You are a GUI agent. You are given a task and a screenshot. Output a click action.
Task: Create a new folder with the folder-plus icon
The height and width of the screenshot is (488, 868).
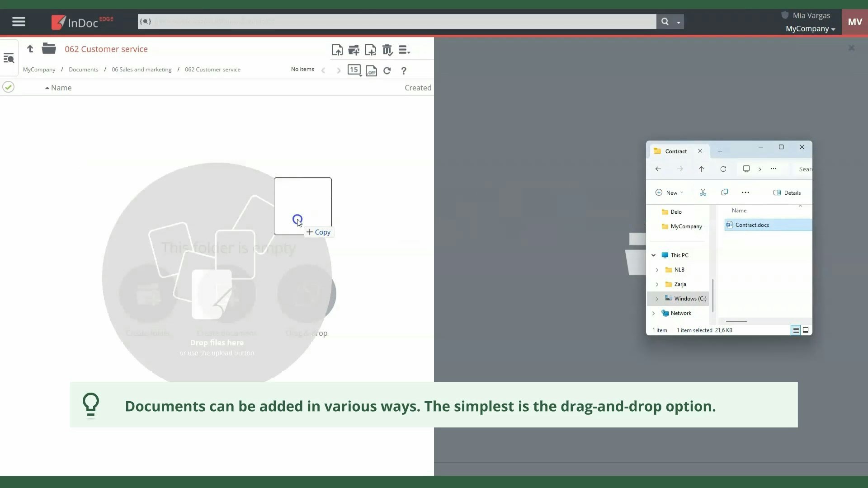click(354, 50)
